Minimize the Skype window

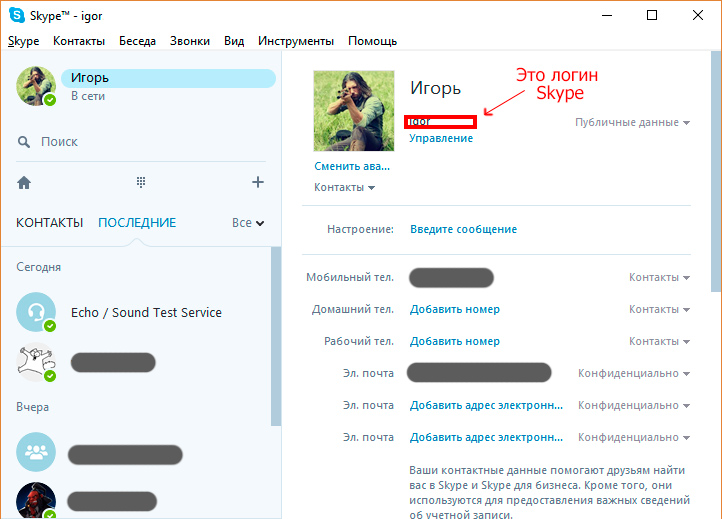point(607,15)
